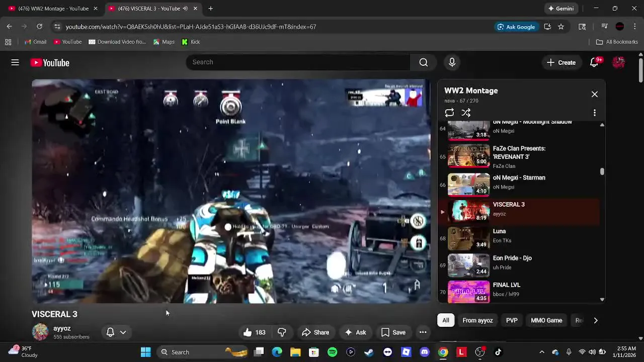Screen dimensions: 644x362
Task: Open the account avatar menu
Action: pyautogui.click(x=618, y=62)
